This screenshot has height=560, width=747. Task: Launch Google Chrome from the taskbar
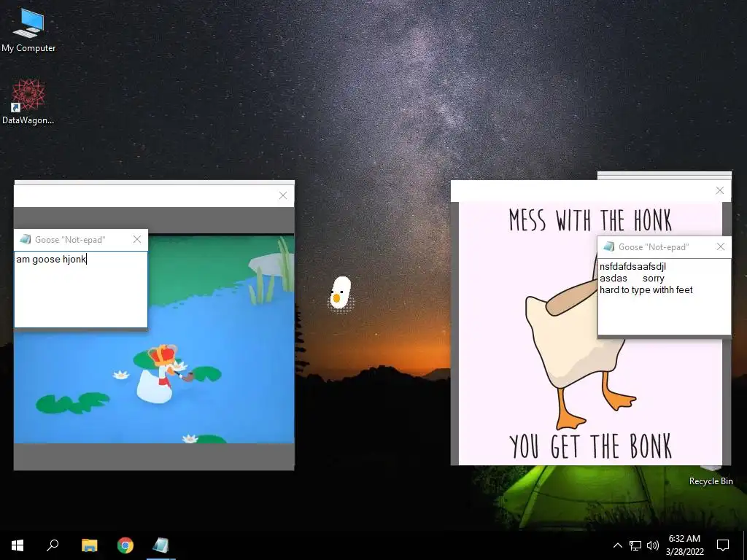[125, 545]
